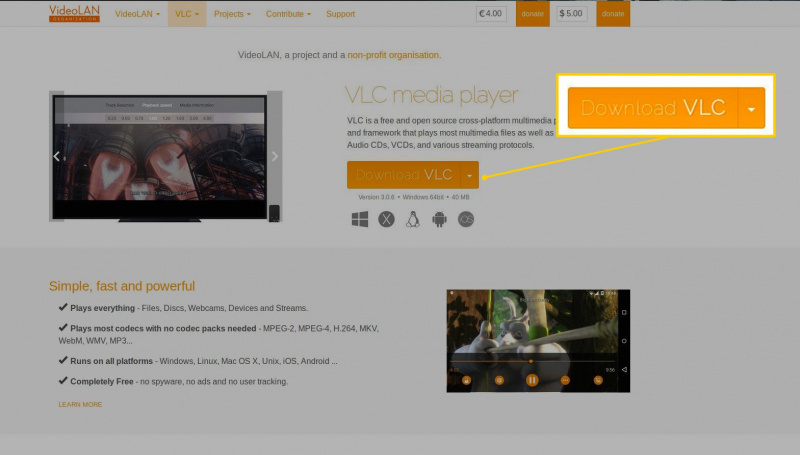Open the VideoLAN dropdown menu

(x=137, y=14)
